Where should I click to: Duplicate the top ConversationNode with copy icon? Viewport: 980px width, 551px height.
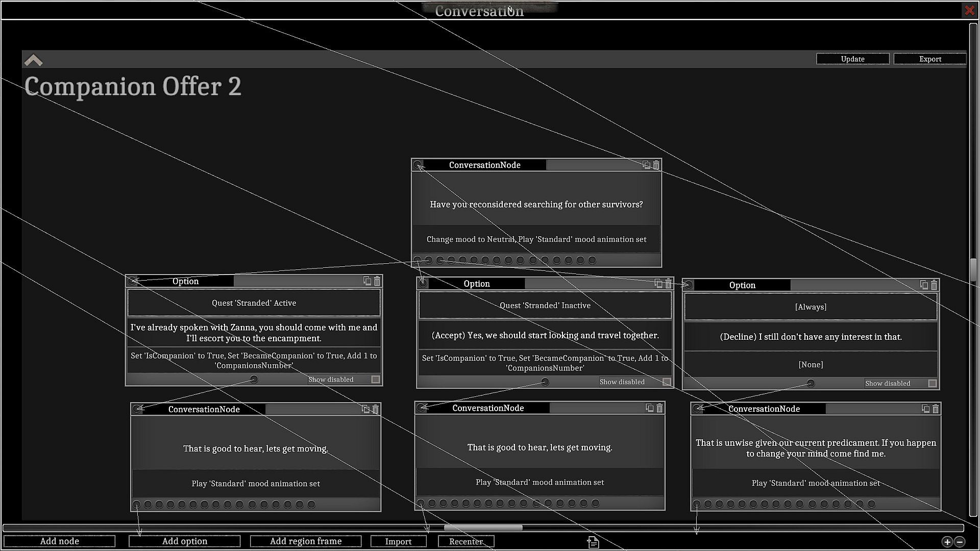(x=646, y=165)
